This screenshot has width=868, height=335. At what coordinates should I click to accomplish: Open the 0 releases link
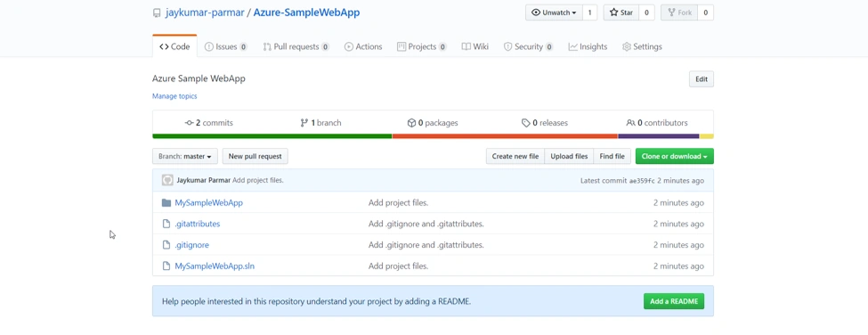pos(545,123)
